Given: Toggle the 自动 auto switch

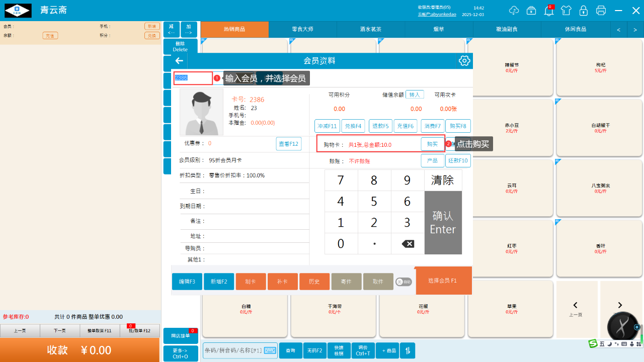Looking at the screenshot, I should (404, 282).
